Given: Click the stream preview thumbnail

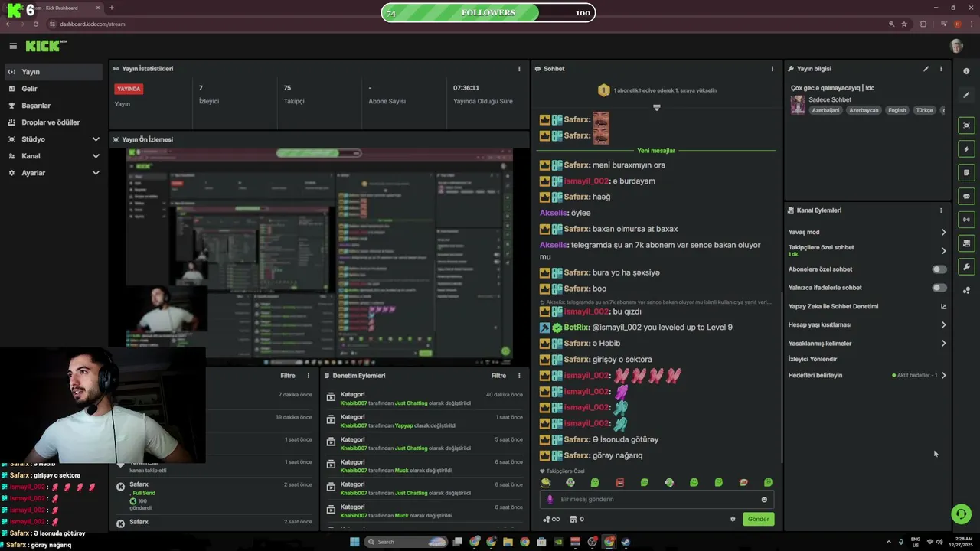Looking at the screenshot, I should point(321,256).
